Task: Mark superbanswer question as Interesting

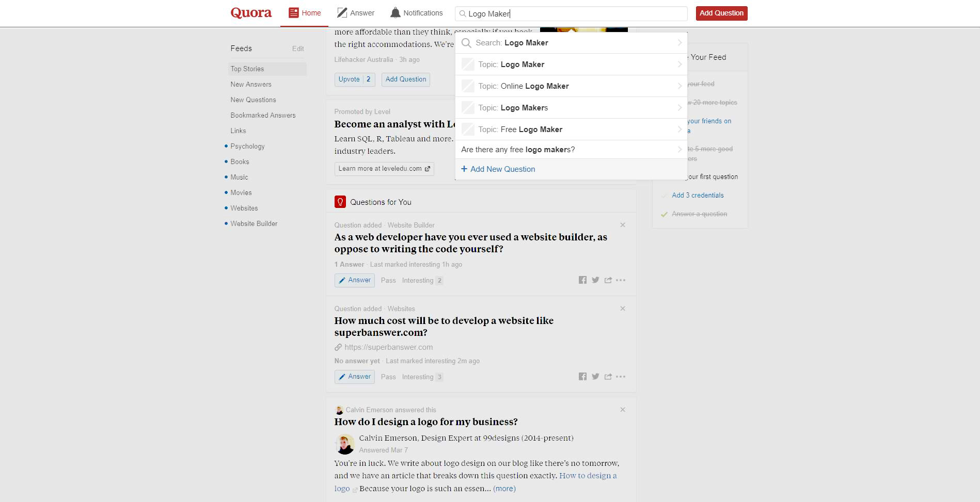Action: pyautogui.click(x=422, y=377)
